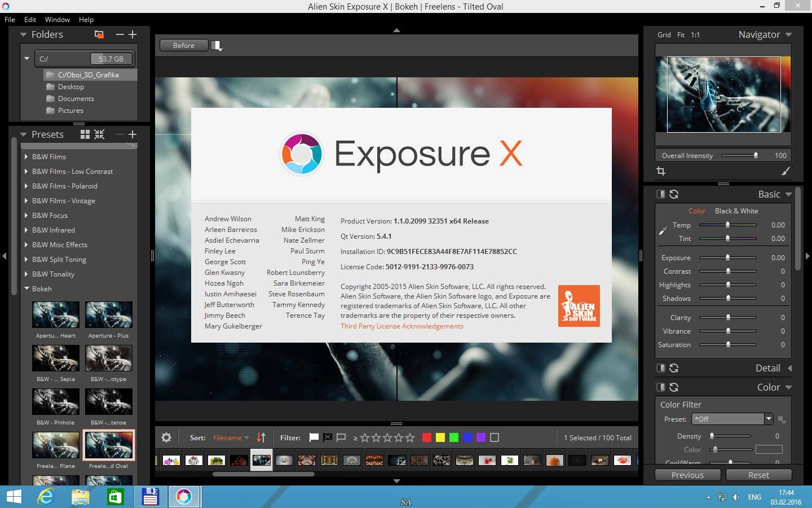Click the Exposure X taskbar icon
812x508 pixels.
(x=184, y=497)
